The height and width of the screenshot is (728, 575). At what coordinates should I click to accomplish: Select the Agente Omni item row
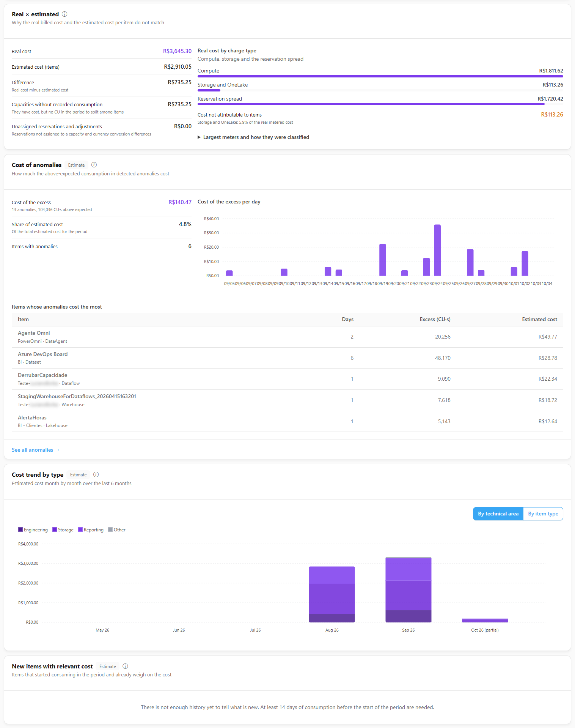coord(287,337)
